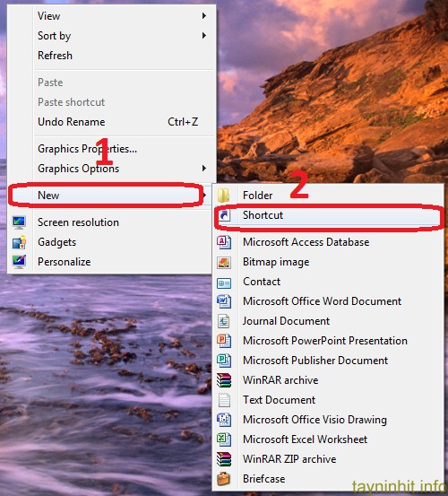Click the Bitmap image icon

point(224,262)
